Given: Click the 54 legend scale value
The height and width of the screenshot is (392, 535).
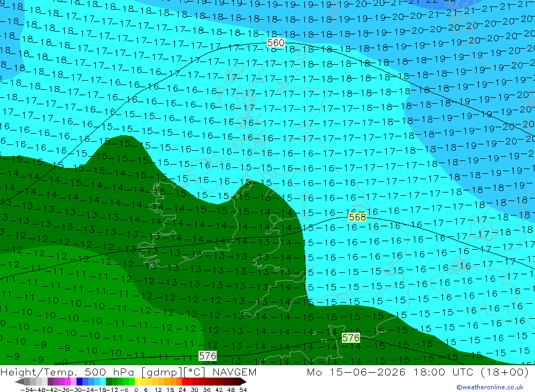Looking at the screenshot, I should click(x=243, y=390).
